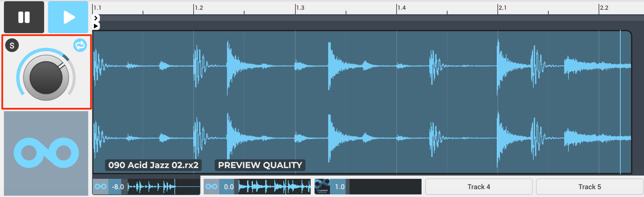
Task: Click the 090 Acid Jazz 02.rx2 label
Action: tap(153, 165)
